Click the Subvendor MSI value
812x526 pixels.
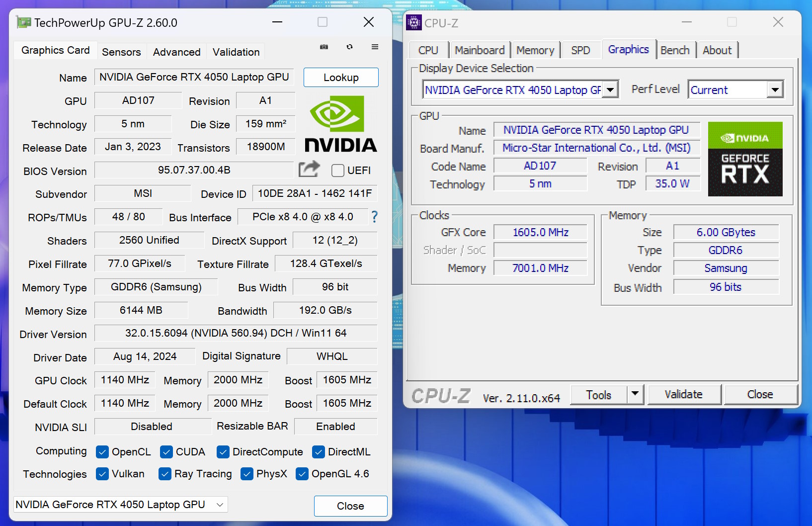[143, 193]
